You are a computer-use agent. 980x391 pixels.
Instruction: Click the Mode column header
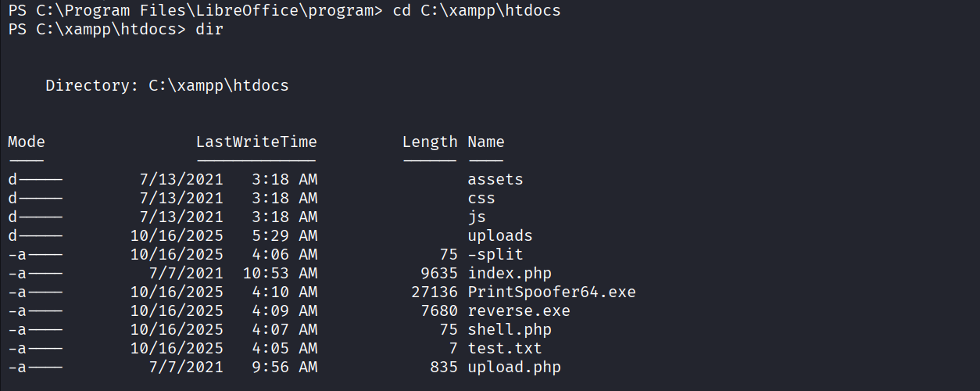point(27,142)
